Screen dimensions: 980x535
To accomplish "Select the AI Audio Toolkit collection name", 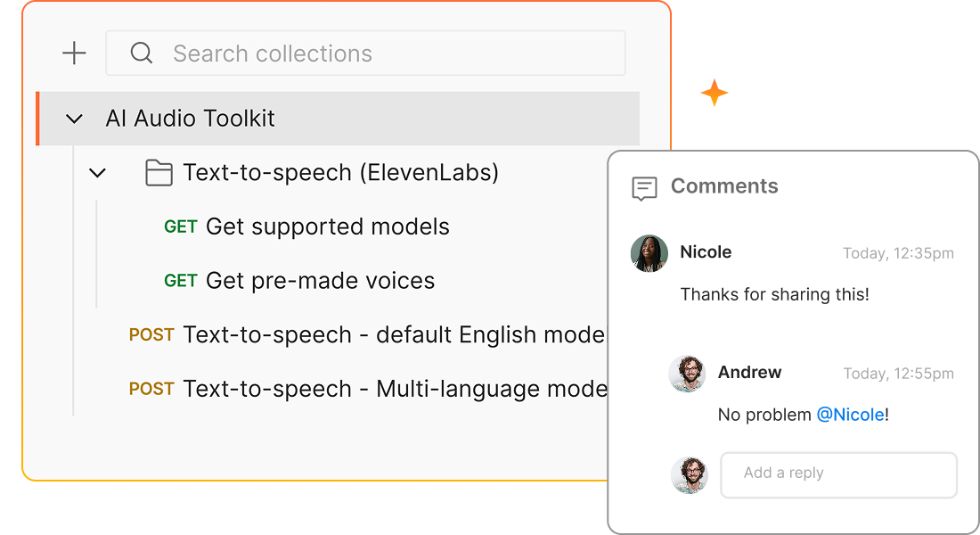I will [x=190, y=119].
